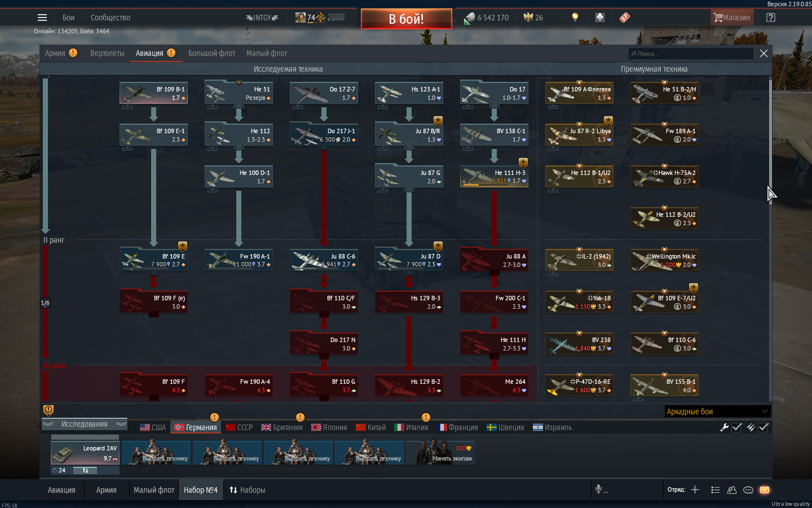The width and height of the screenshot is (812, 508).
Task: Switch to the Большой флот tab
Action: [x=211, y=53]
